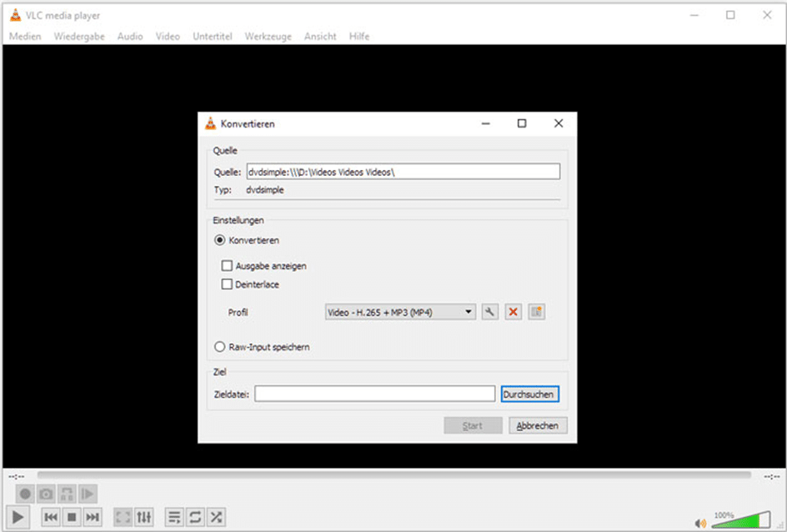Image resolution: width=787 pixels, height=532 pixels.
Task: Create a new profile with the icon
Action: coord(537,312)
